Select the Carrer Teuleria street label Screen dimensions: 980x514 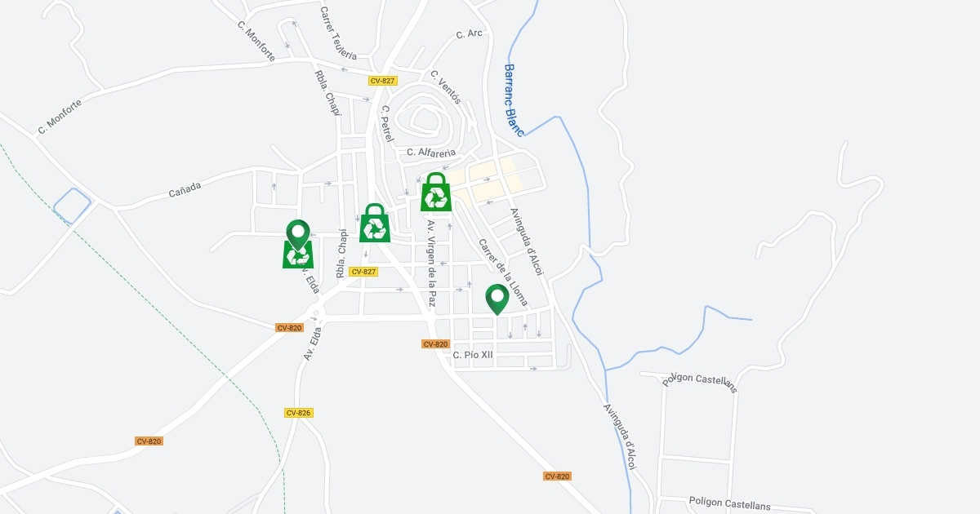tap(338, 33)
